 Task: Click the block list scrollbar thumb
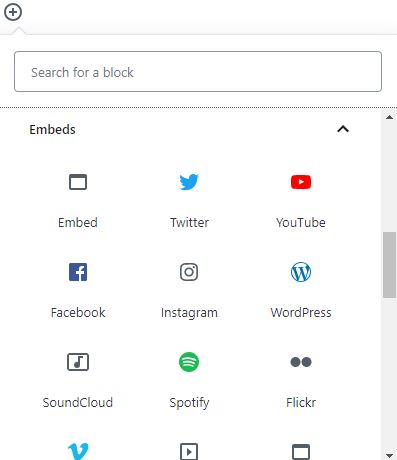[389, 265]
